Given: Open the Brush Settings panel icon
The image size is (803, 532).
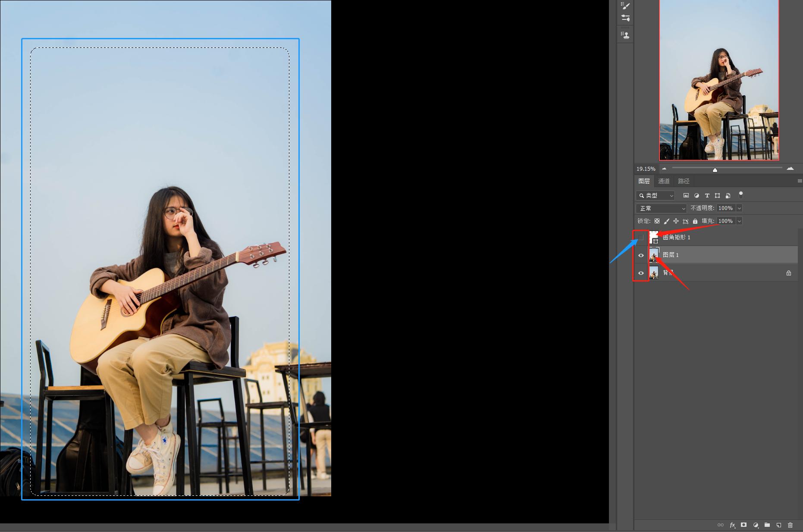Looking at the screenshot, I should (x=625, y=6).
